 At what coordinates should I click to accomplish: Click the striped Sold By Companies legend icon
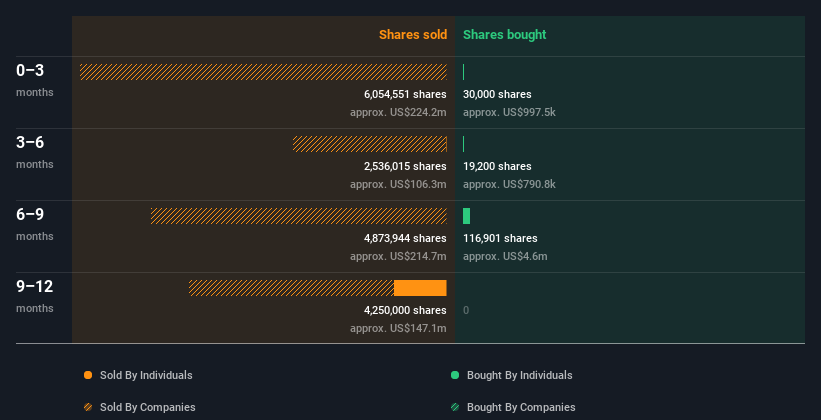click(88, 407)
